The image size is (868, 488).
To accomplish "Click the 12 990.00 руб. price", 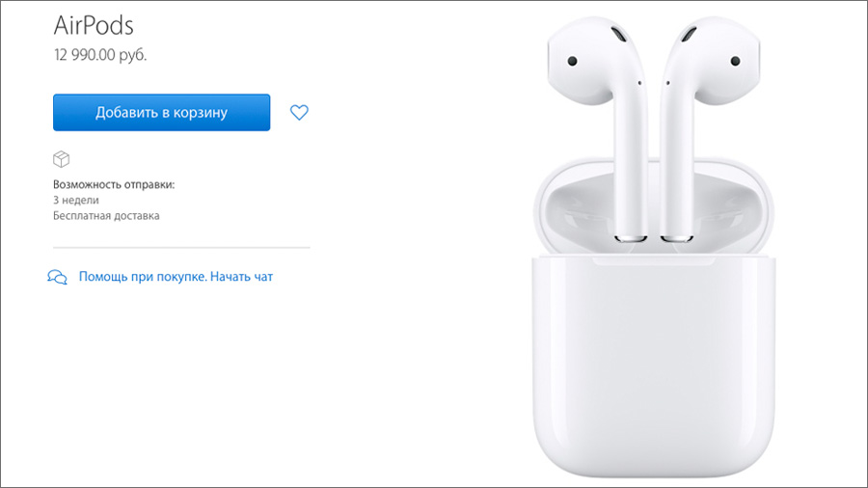I will click(x=100, y=55).
